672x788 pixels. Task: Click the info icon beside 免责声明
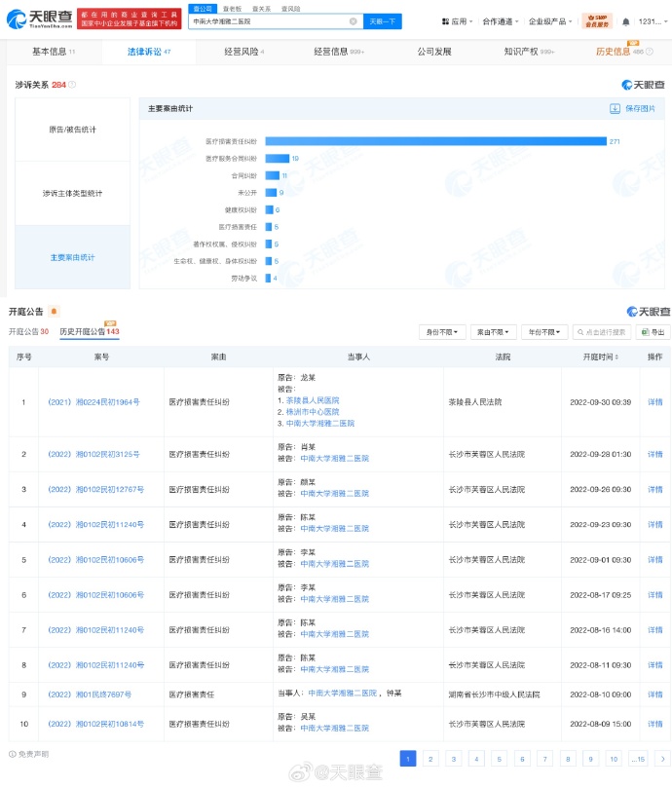pos(12,754)
